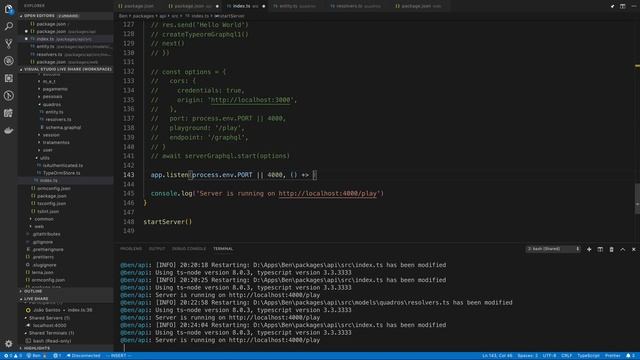640x360 pixels.
Task: Click the src breadcrumb segment
Action: pos(175,16)
